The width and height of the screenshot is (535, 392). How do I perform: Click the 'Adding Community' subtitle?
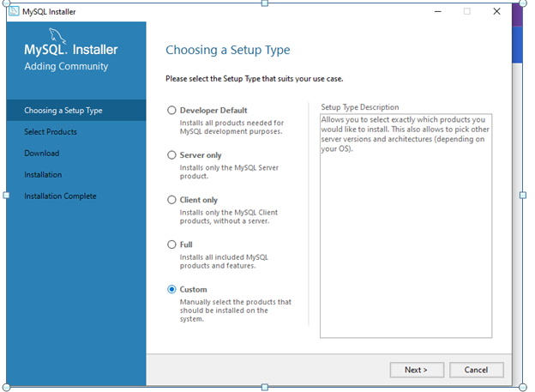[x=66, y=66]
